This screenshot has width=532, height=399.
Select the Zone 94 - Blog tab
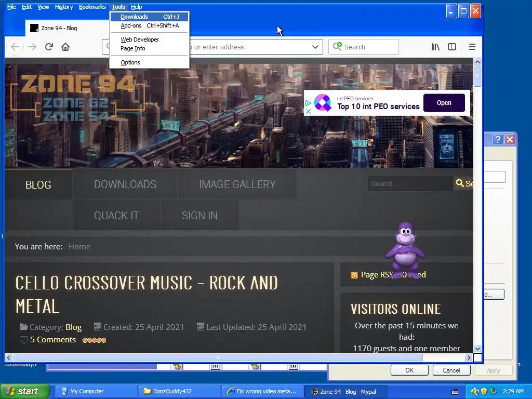[x=67, y=28]
